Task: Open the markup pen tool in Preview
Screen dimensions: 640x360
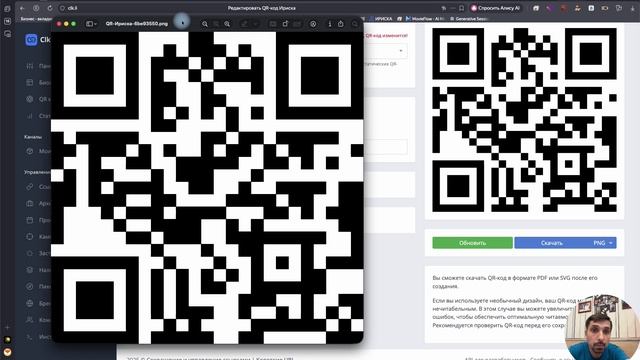Action: [x=244, y=24]
